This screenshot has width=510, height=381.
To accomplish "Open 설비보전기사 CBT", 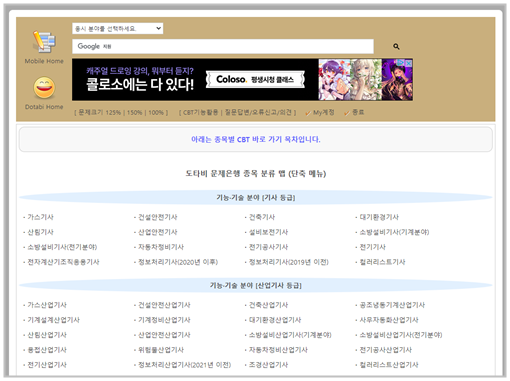I will (268, 232).
